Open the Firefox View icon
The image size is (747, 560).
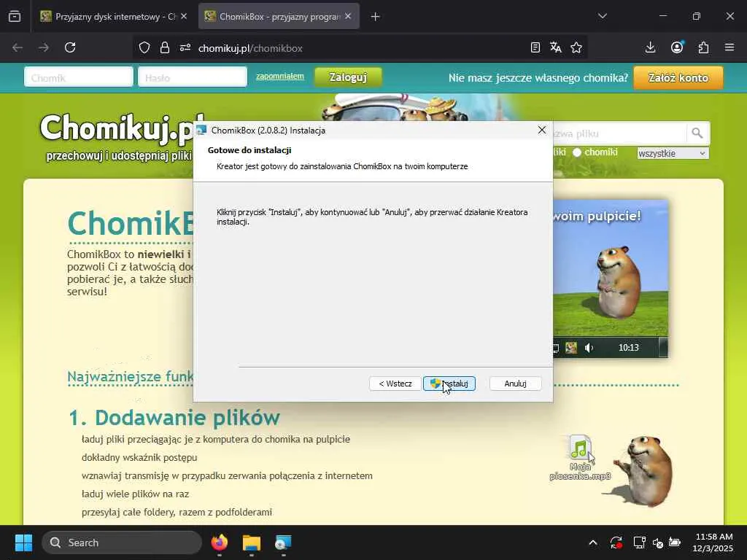[15, 17]
